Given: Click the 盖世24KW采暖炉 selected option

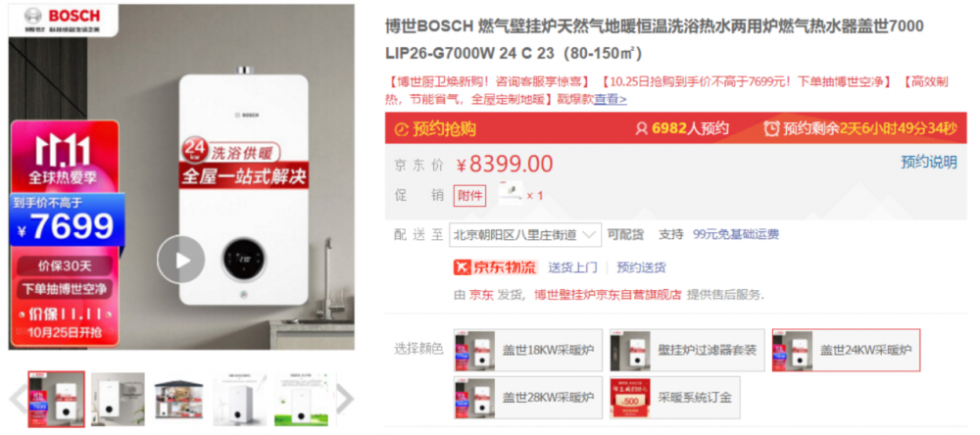Looking at the screenshot, I should [847, 350].
